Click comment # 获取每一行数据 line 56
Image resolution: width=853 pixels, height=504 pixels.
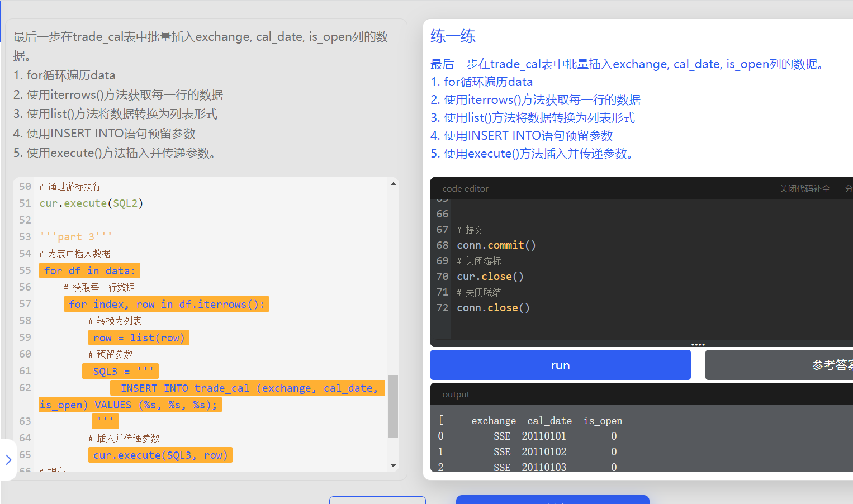coord(99,287)
